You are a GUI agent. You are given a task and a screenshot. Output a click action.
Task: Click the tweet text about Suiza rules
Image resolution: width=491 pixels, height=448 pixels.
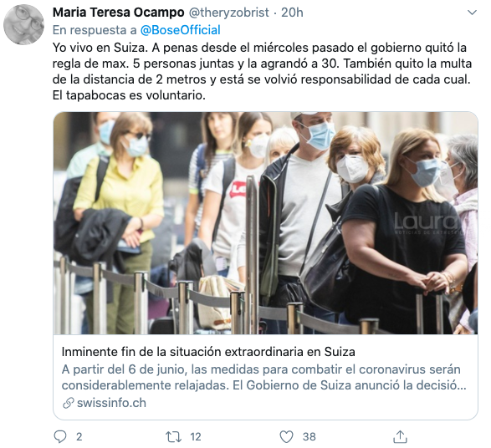point(262,71)
